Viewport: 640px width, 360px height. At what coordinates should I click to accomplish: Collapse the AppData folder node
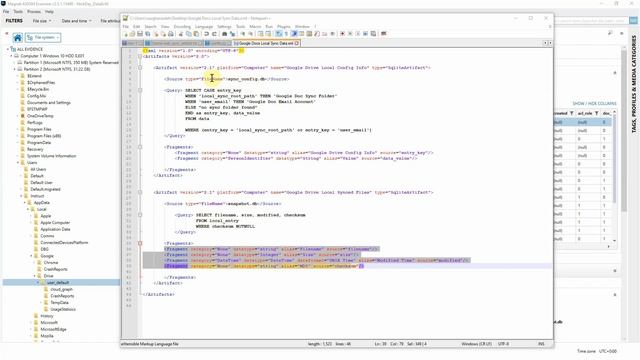pyautogui.click(x=24, y=202)
